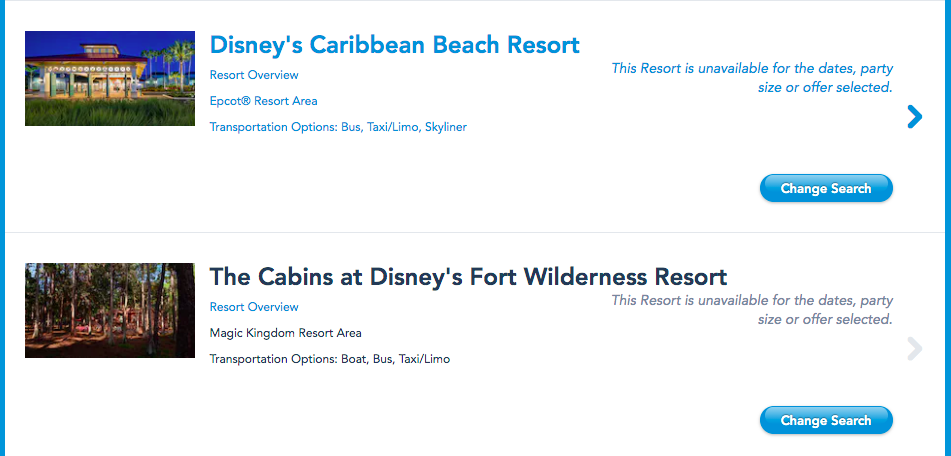Click the blue vertical bar on the right edge

[947, 228]
